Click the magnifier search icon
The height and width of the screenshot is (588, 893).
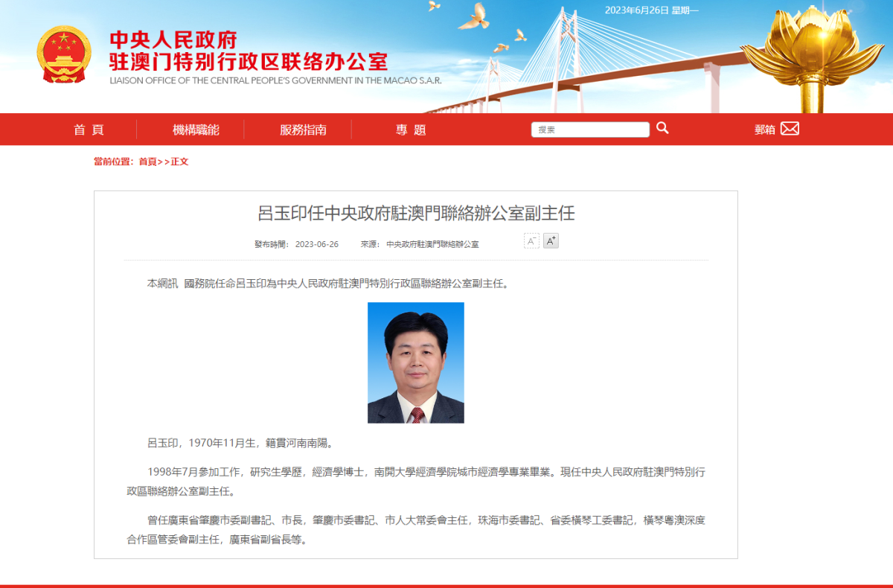point(662,128)
